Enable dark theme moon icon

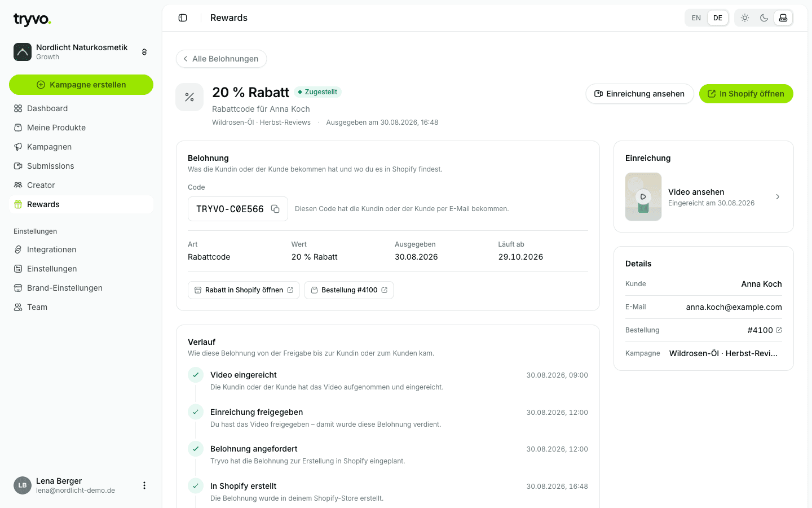point(764,18)
